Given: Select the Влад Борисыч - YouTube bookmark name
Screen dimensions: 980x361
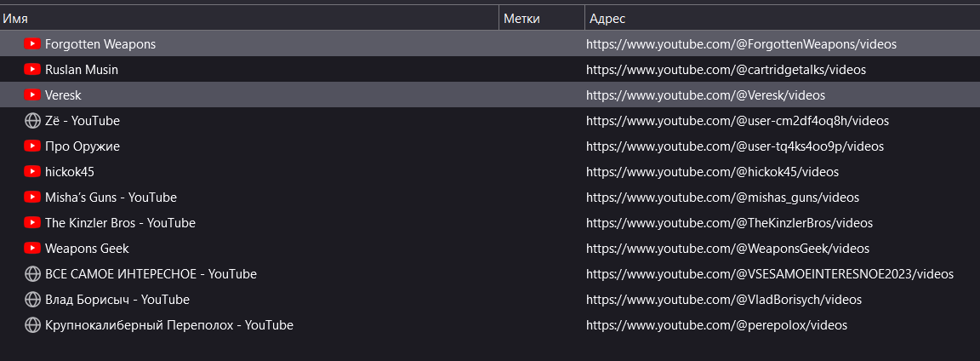Looking at the screenshot, I should pyautogui.click(x=117, y=300).
